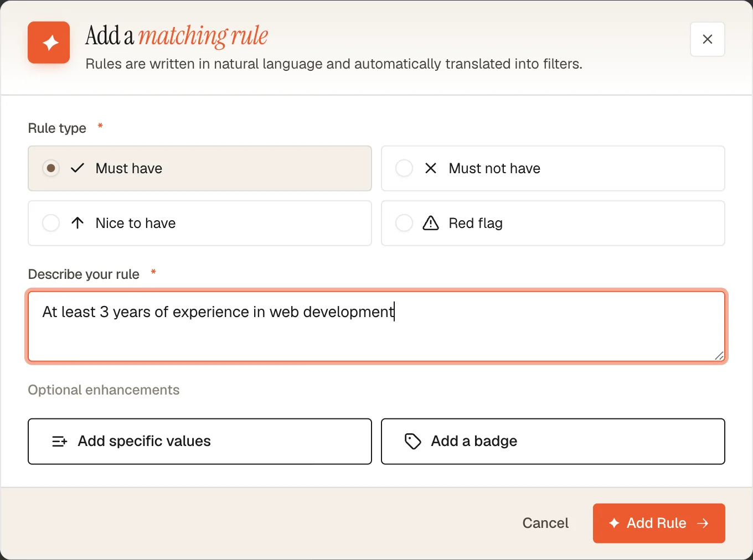The image size is (753, 560).
Task: Click the Describe your rule label
Action: (x=84, y=274)
